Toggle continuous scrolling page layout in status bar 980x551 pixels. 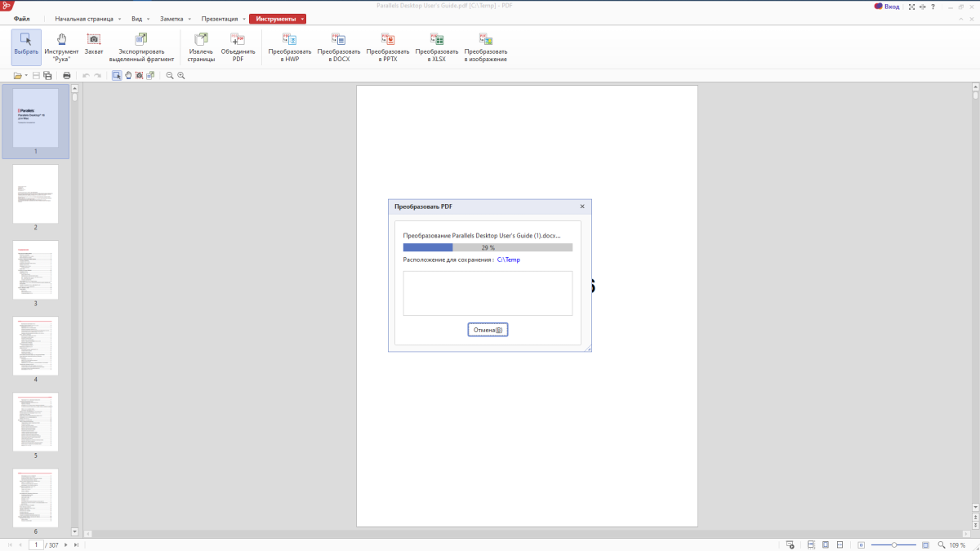[x=812, y=544]
